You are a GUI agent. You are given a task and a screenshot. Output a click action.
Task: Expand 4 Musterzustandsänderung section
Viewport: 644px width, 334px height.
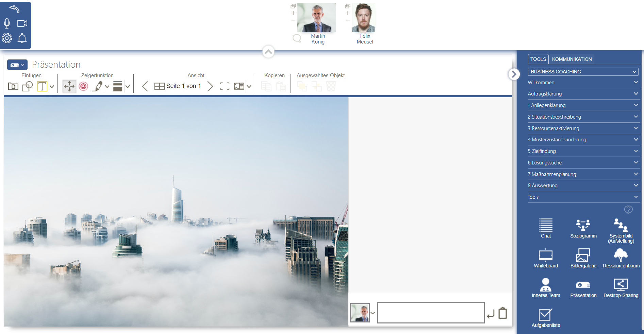click(x=583, y=140)
